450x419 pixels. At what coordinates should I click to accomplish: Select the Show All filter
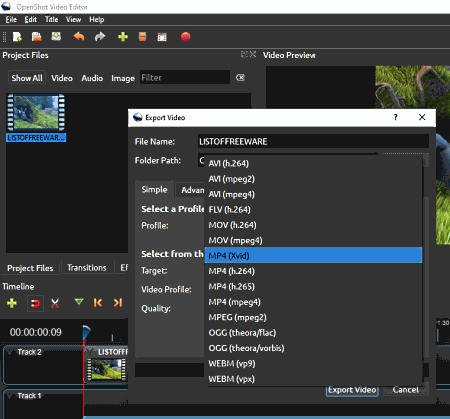point(27,78)
